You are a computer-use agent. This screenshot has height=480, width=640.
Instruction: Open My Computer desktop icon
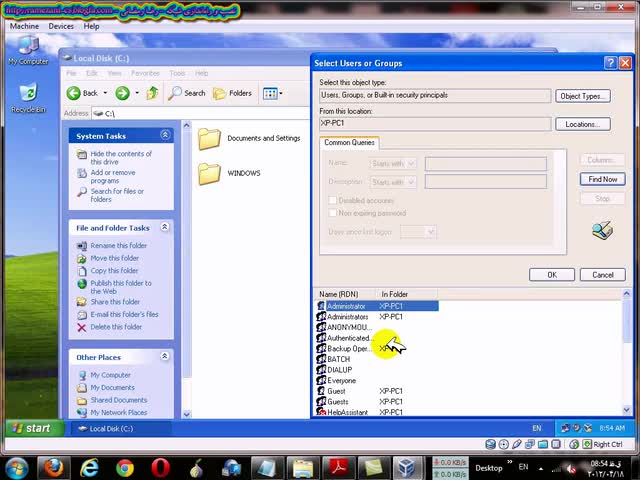tap(28, 50)
